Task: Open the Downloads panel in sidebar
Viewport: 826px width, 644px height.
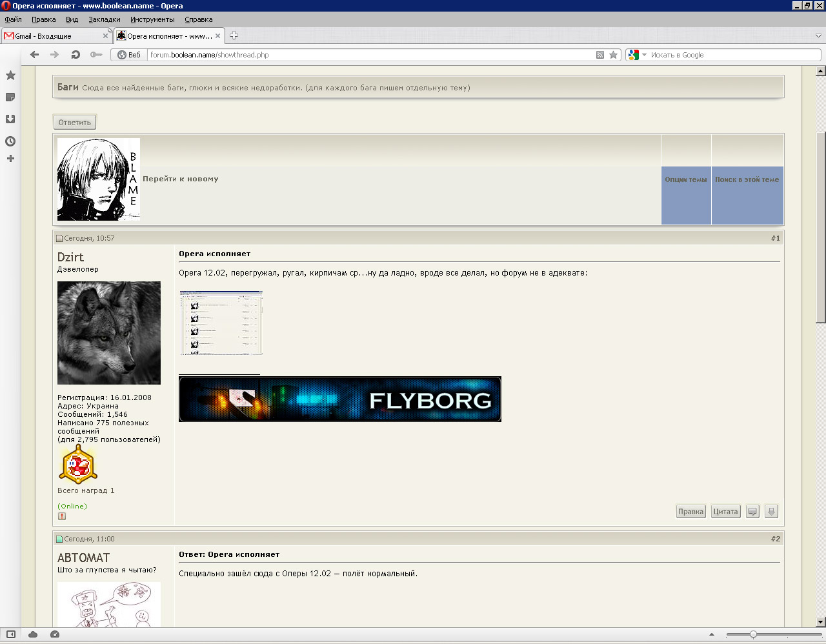Action: pos(10,119)
